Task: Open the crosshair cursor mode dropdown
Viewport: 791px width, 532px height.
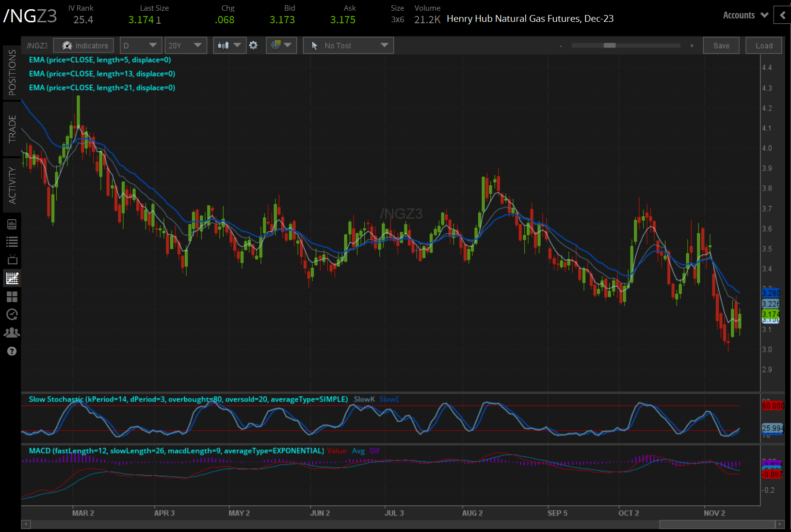Action: 281,46
